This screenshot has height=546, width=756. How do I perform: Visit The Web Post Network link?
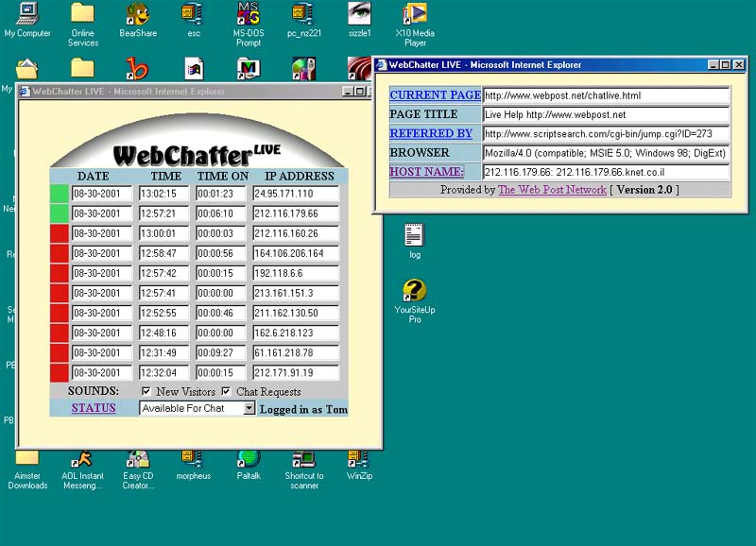tap(552, 189)
